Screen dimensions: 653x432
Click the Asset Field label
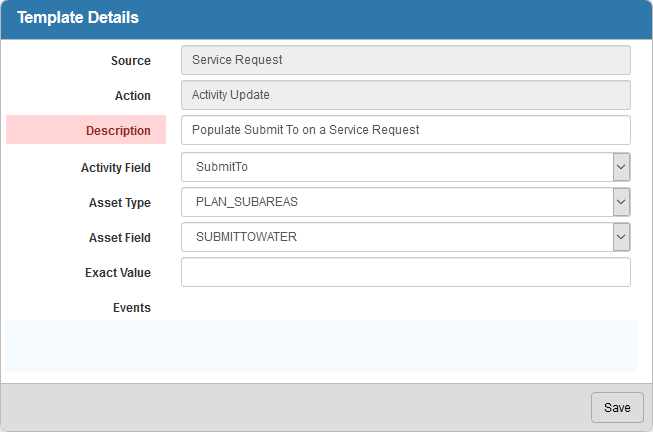(x=120, y=237)
